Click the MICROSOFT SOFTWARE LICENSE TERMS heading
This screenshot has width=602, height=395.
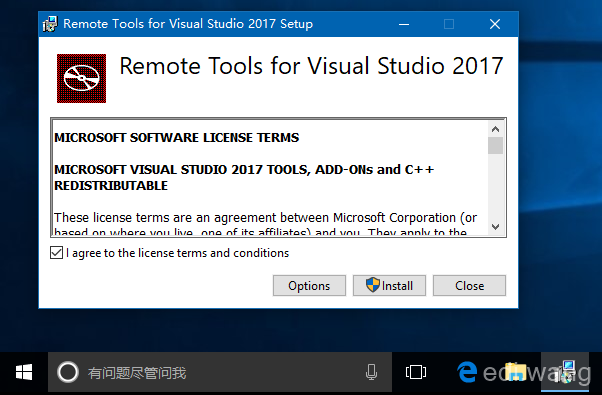point(177,137)
